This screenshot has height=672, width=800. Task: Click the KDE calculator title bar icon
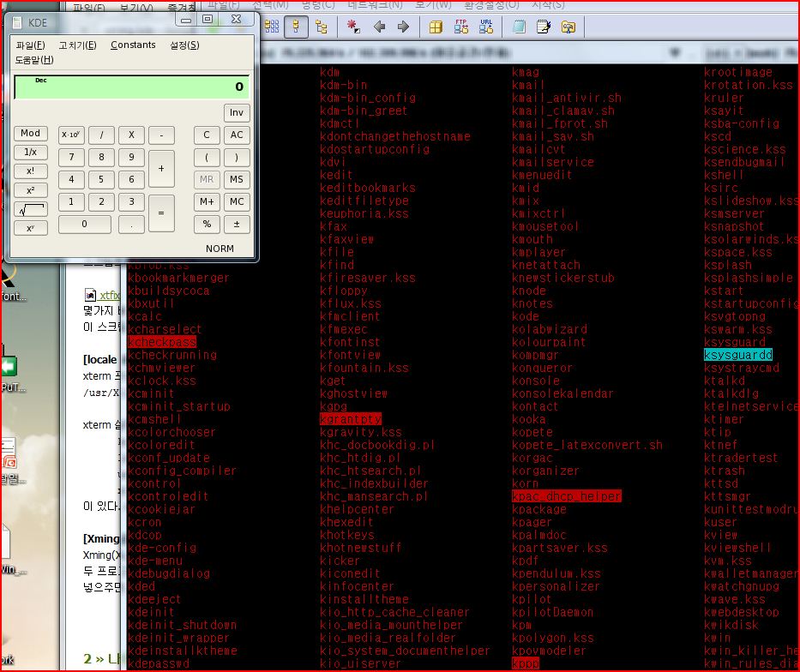(x=17, y=23)
